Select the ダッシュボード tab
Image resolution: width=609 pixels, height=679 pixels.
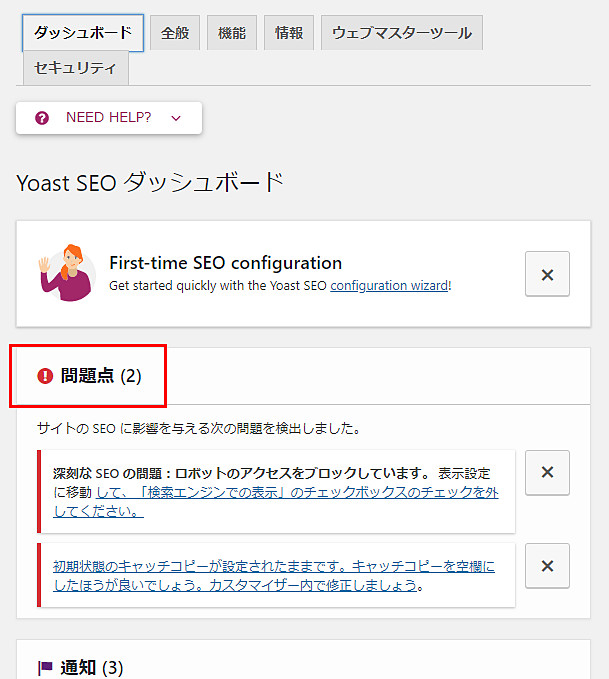83,32
